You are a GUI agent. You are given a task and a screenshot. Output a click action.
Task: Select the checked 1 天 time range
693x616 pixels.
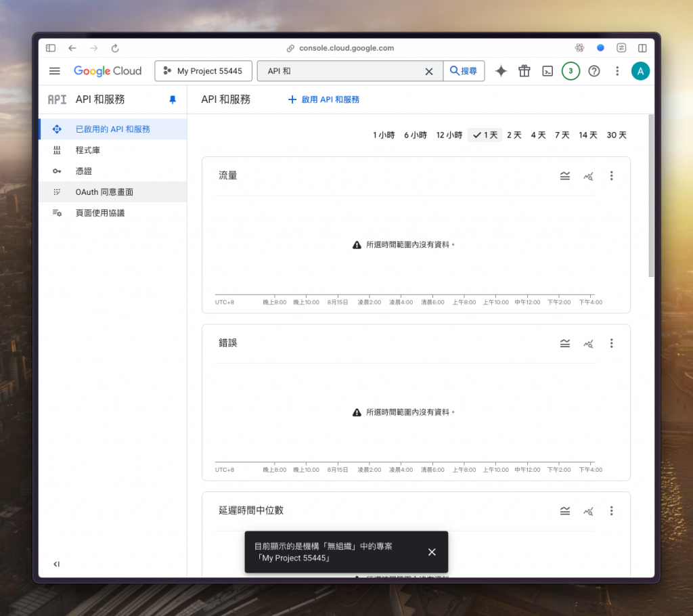point(485,135)
